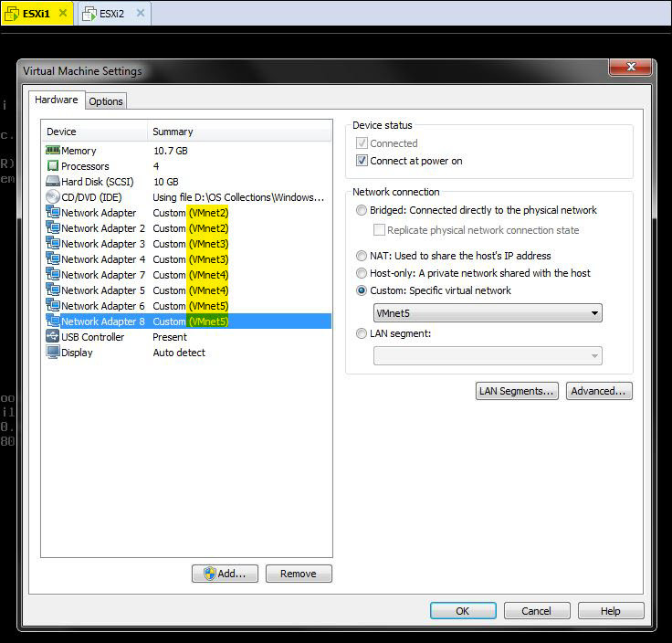Switch to the ESXi1 VM tab
Screen dimensions: 672x643
[x=37, y=14]
